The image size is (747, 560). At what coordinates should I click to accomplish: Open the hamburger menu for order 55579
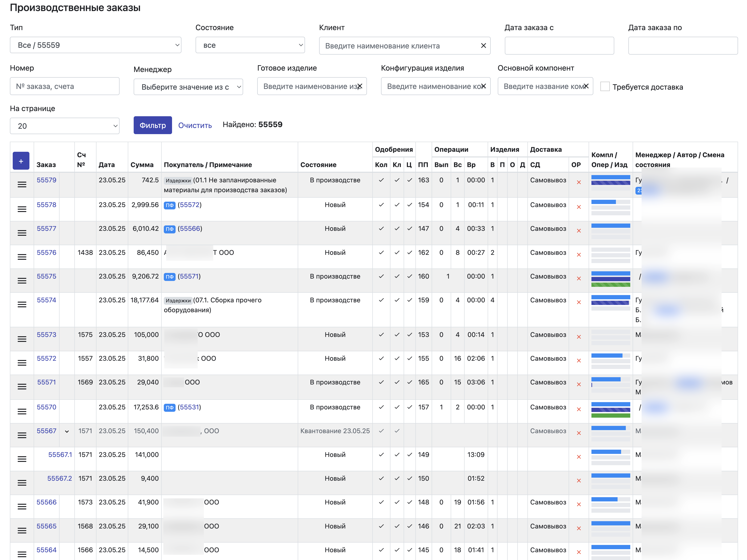(22, 185)
